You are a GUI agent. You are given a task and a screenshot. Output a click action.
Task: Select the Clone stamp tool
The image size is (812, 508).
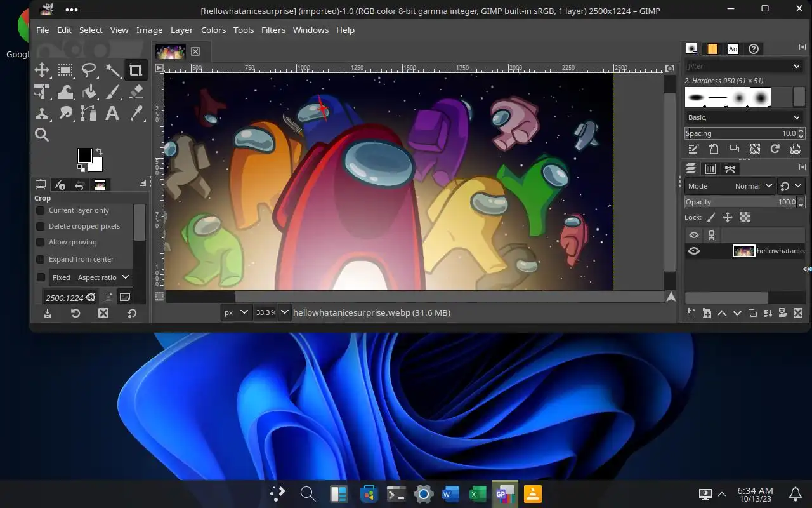[42, 113]
